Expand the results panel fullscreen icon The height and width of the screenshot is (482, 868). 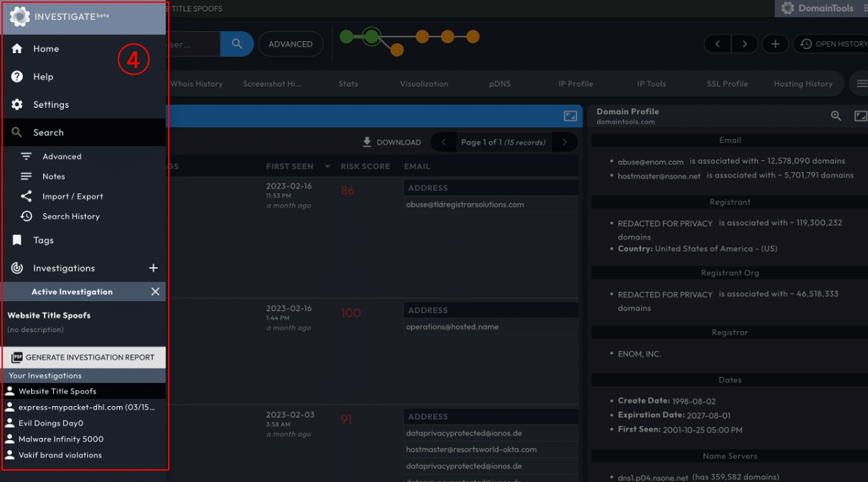click(570, 116)
